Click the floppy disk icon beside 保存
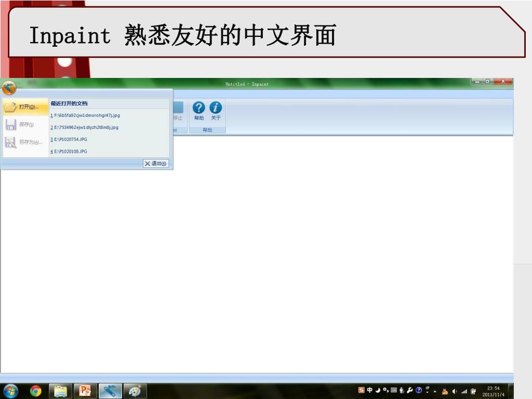This screenshot has width=532, height=399. pyautogui.click(x=10, y=125)
